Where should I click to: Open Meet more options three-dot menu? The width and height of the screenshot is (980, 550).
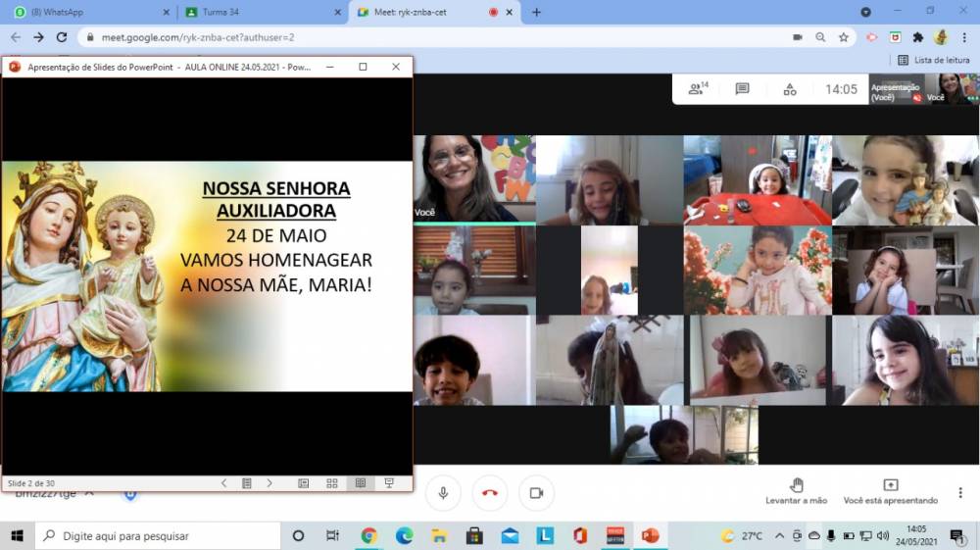[x=960, y=492]
